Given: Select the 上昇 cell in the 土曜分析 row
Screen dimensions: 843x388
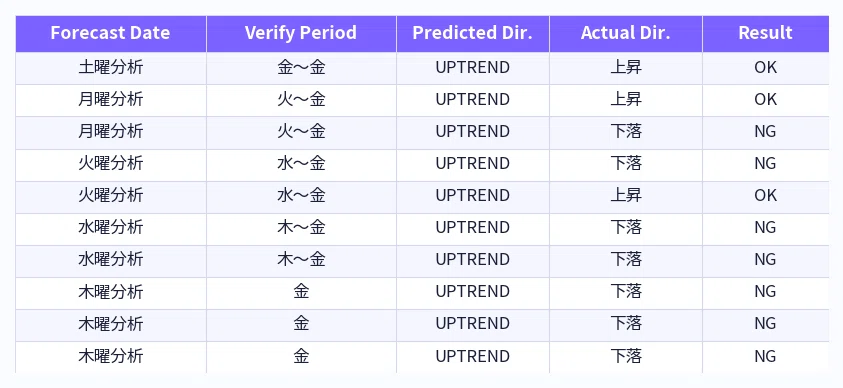Looking at the screenshot, I should pyautogui.click(x=626, y=68).
